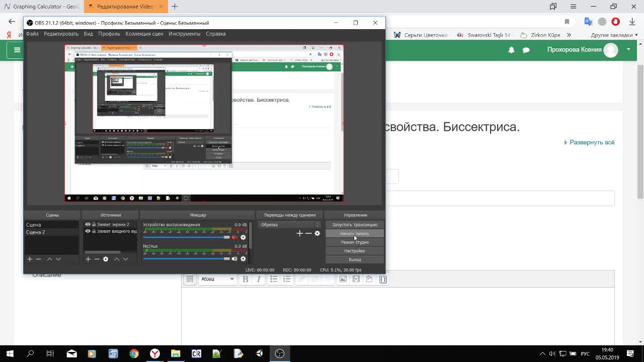This screenshot has width=644, height=362.
Task: Remove selected source with minus icon
Action: tap(97, 259)
